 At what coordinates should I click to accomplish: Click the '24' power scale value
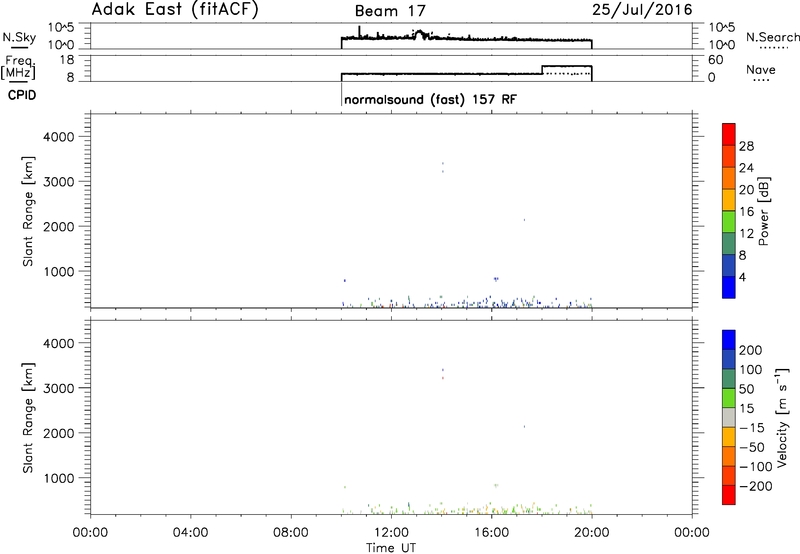pos(746,168)
